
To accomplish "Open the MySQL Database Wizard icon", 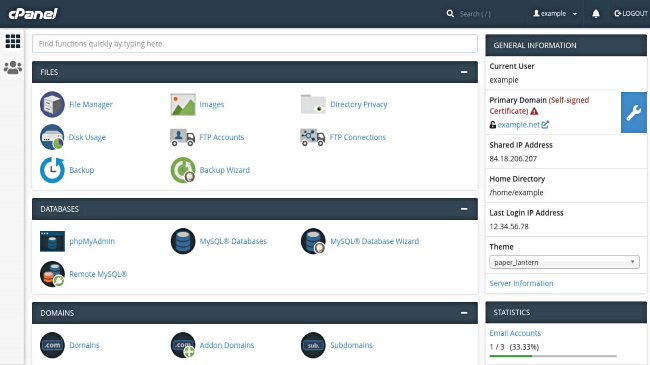I will point(313,241).
